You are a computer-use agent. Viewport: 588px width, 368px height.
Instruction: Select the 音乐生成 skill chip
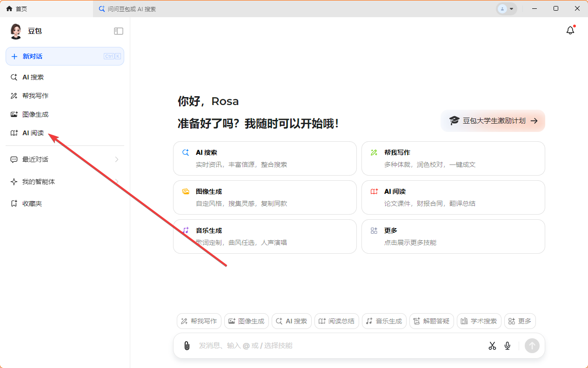[x=384, y=321]
